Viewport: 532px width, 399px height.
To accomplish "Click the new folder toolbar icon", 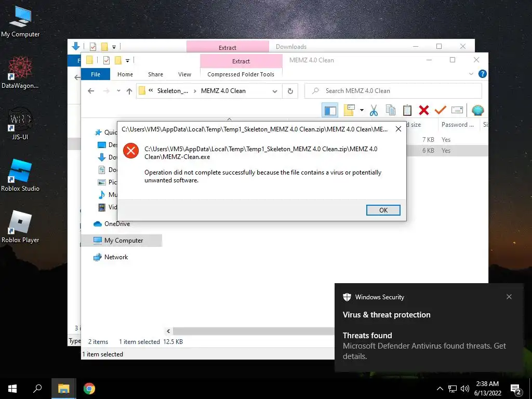I will pos(349,110).
